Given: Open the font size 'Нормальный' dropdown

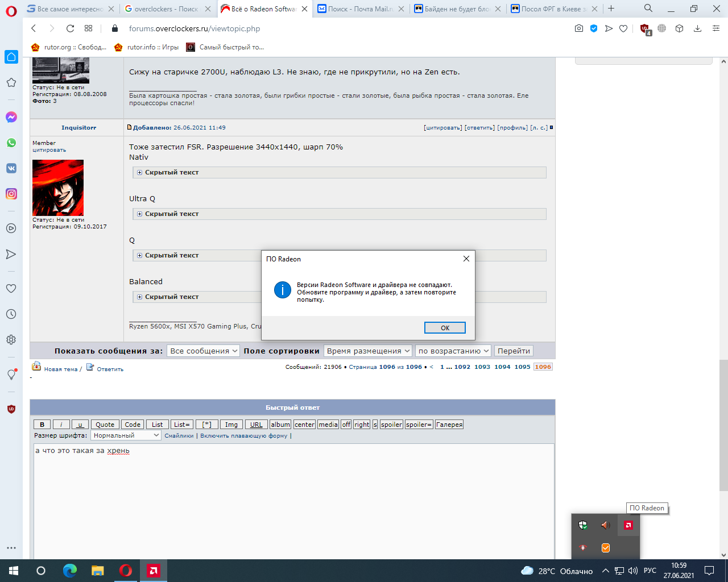Looking at the screenshot, I should pos(126,435).
